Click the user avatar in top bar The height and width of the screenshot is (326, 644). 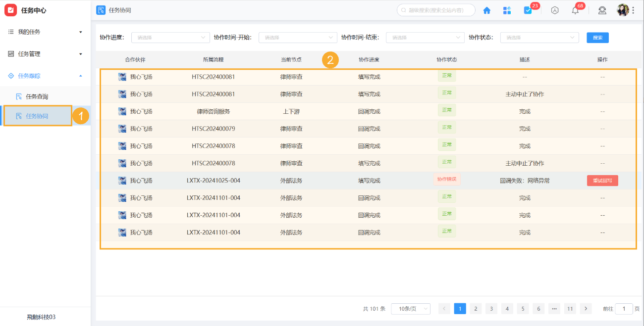(x=622, y=10)
